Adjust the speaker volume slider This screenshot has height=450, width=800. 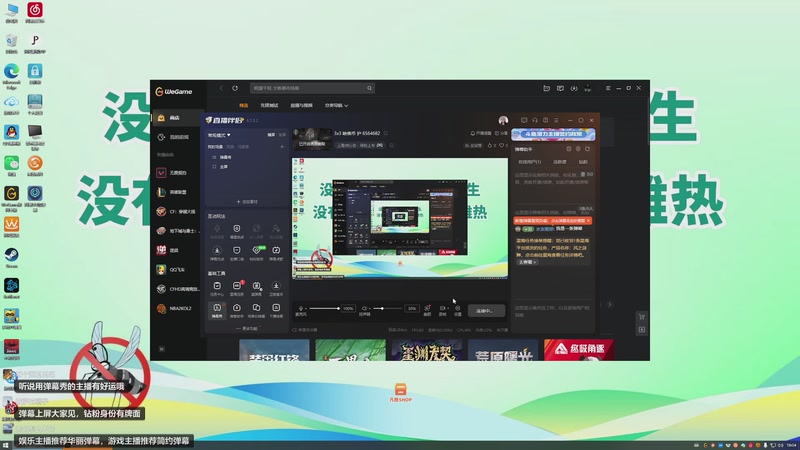[388, 309]
